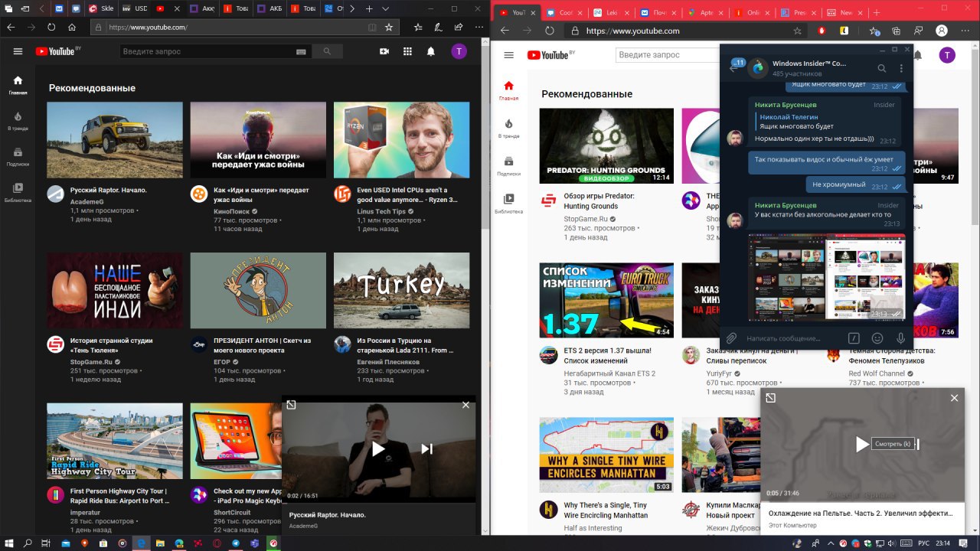Switch to Pres tab in right browser
980x551 pixels.
coord(797,12)
